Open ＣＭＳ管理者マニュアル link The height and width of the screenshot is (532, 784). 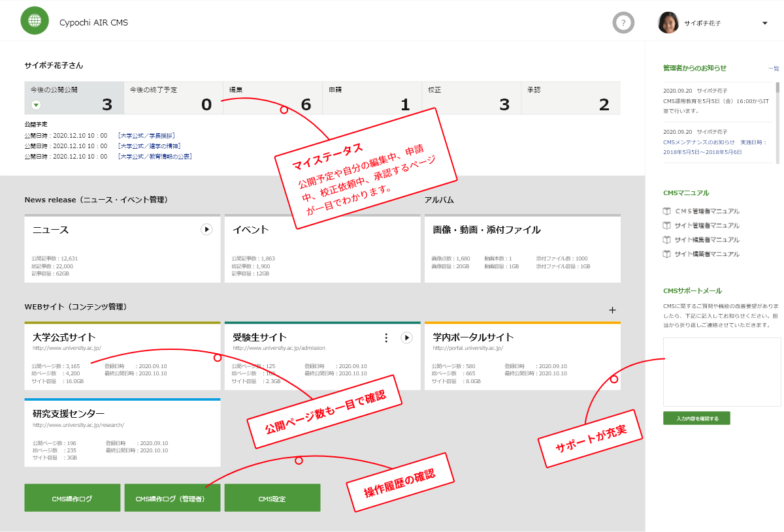(708, 211)
